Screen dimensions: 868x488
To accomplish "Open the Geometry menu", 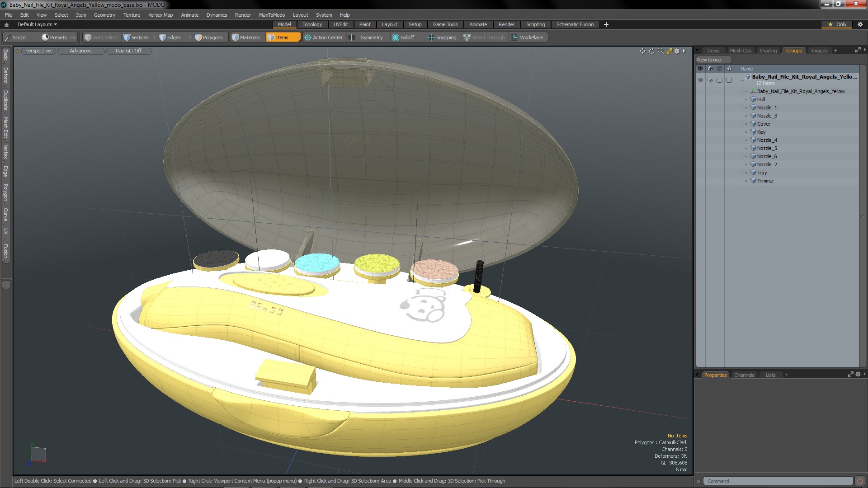I will click(104, 15).
